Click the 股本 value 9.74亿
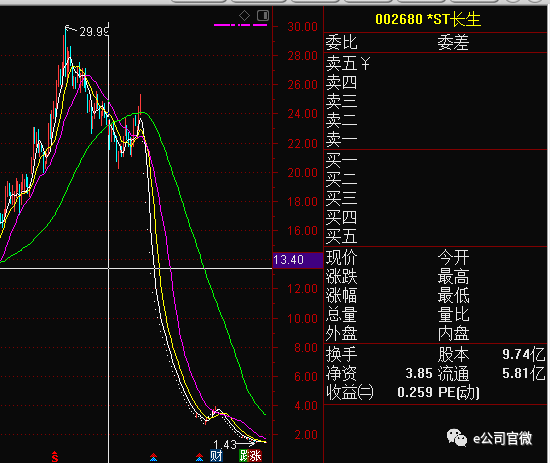The width and height of the screenshot is (550, 463). (x=524, y=355)
